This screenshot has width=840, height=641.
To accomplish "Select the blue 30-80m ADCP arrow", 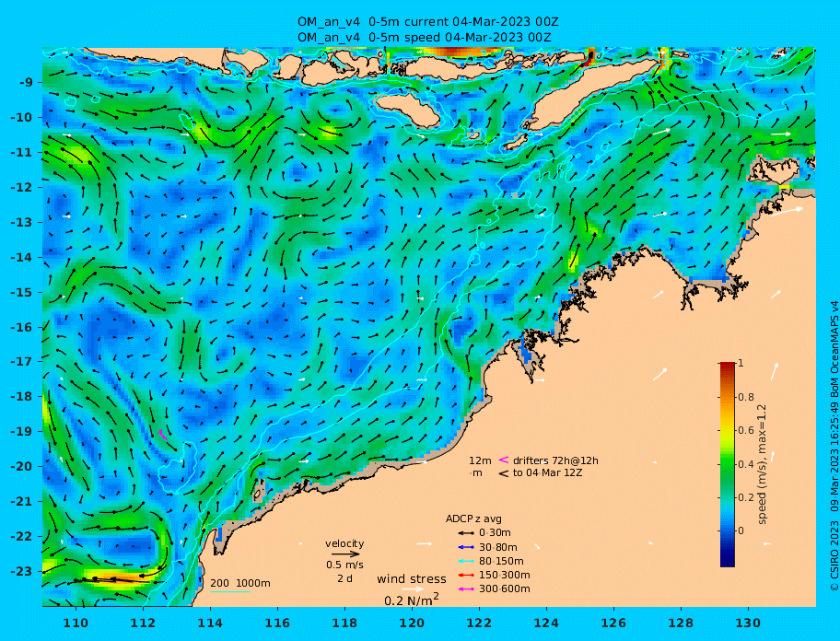I will 466,547.
